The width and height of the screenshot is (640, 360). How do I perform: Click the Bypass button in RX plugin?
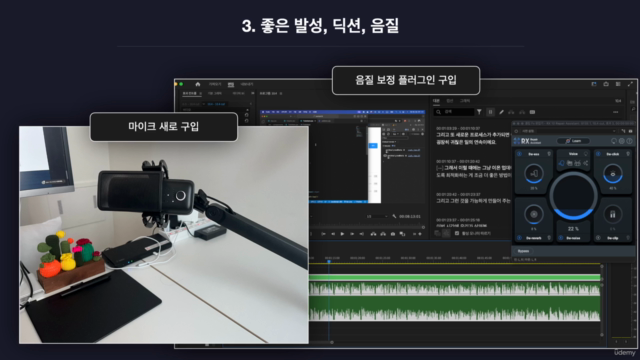tap(524, 251)
